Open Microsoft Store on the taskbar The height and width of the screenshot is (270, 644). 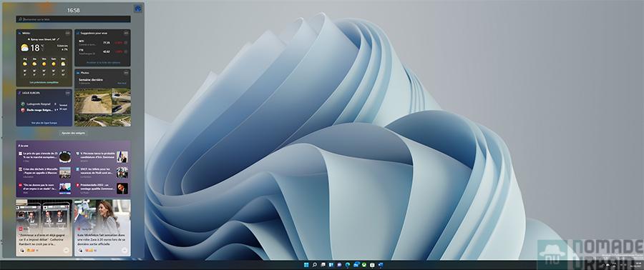[372, 265]
